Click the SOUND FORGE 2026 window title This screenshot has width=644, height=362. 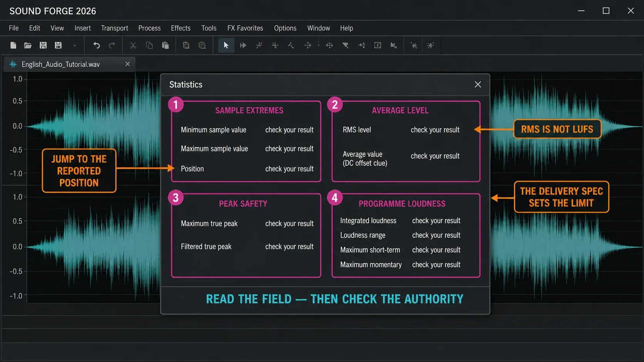[x=53, y=11]
